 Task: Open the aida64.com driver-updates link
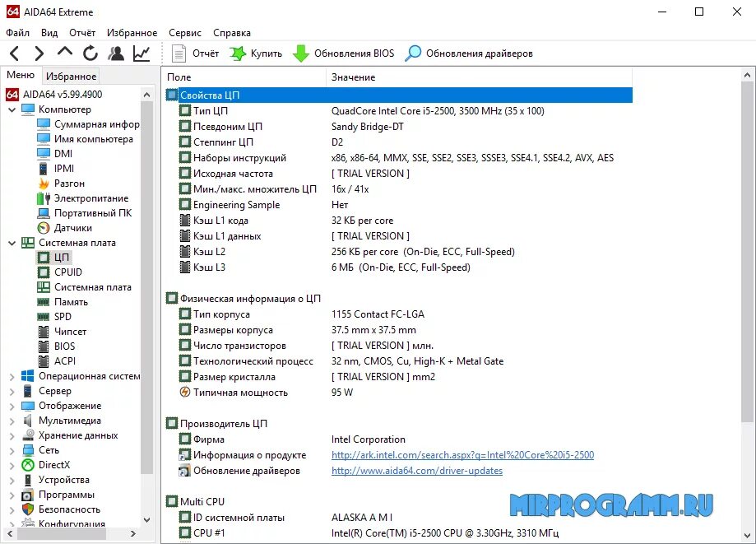(416, 471)
